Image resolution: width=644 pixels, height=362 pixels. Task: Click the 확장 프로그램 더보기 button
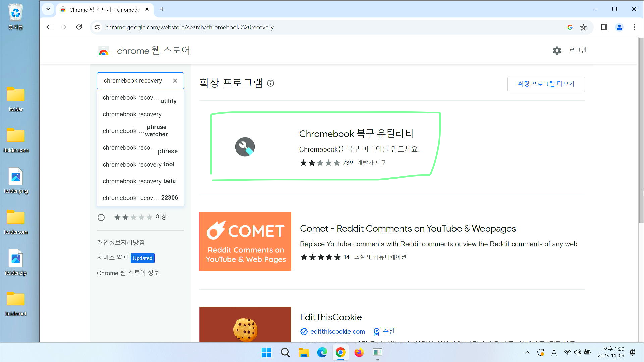pyautogui.click(x=546, y=84)
